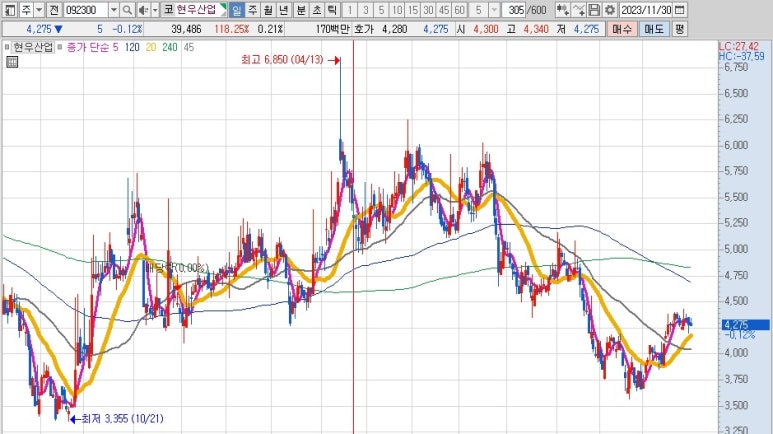This screenshot has height=434, width=773.
Task: Select the 60 interval button
Action: [459, 9]
